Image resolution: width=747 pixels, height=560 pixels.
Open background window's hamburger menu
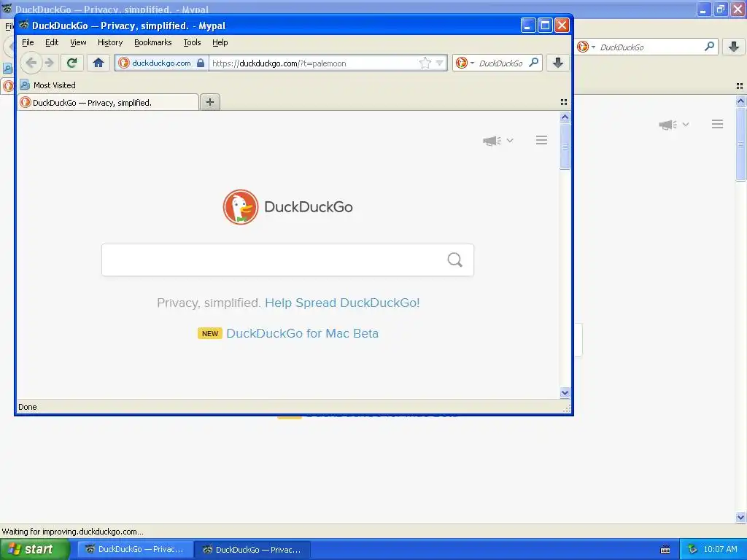(718, 124)
